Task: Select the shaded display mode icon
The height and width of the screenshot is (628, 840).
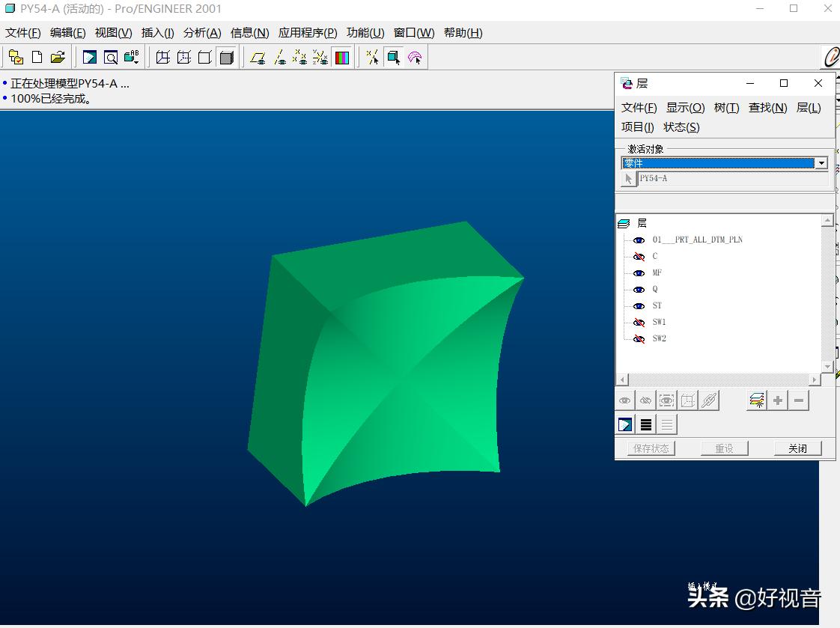Action: coord(227,58)
